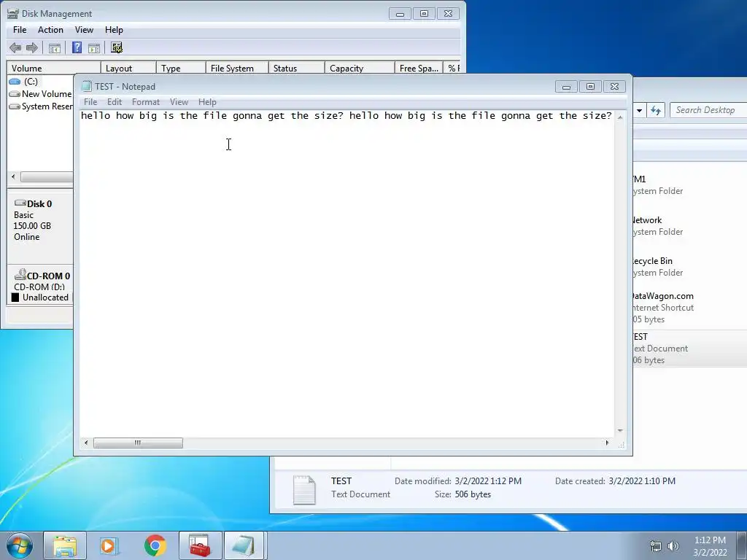Click the Show/Hide Console Tree toolbar icon
The width and height of the screenshot is (747, 560).
pos(54,47)
